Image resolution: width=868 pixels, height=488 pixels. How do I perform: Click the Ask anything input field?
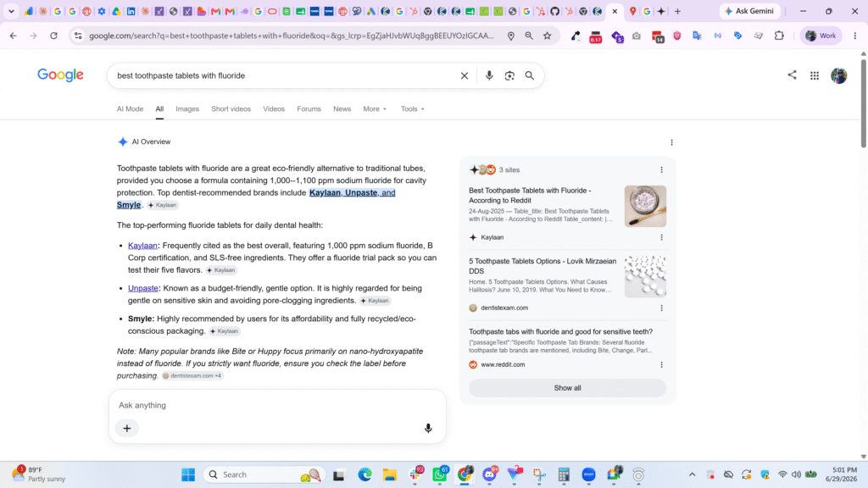[277, 405]
